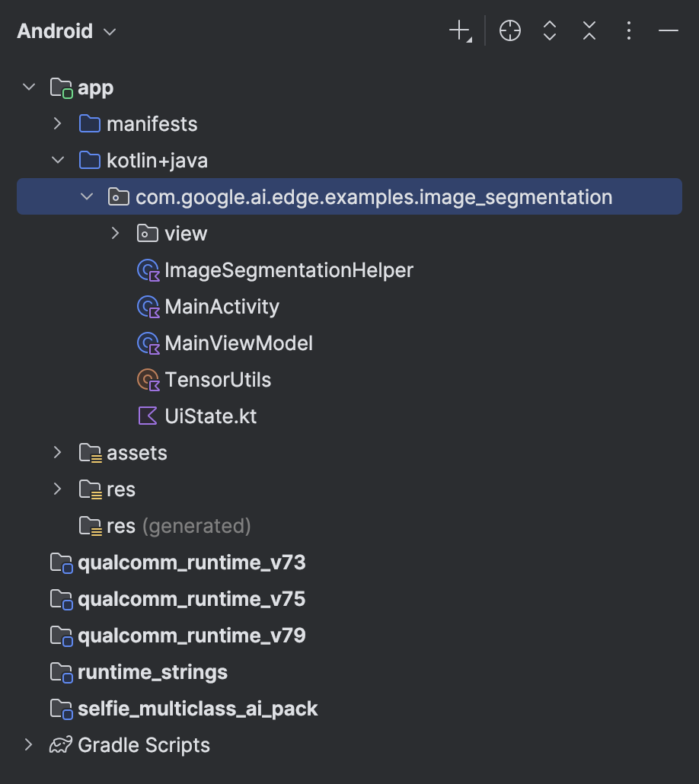
Task: Click the Expand All icon
Action: (x=550, y=31)
